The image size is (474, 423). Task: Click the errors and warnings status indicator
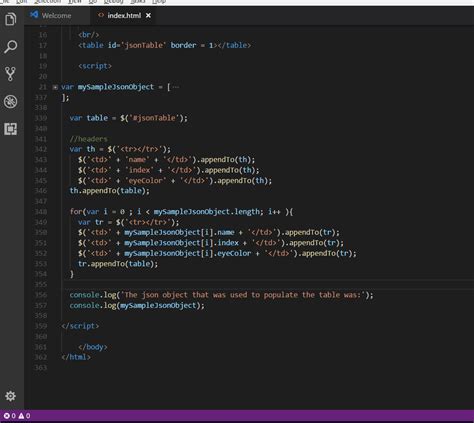pos(17,416)
